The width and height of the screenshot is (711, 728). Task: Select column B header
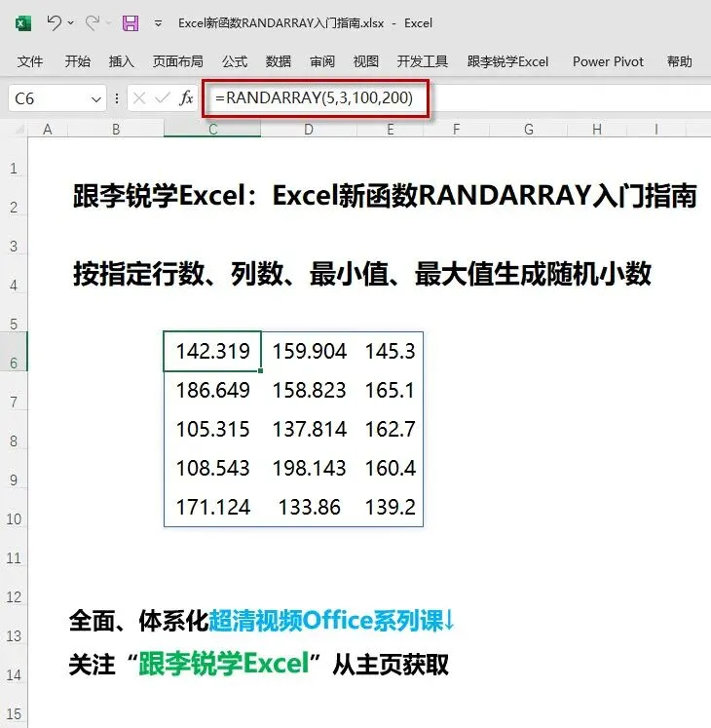pyautogui.click(x=116, y=130)
